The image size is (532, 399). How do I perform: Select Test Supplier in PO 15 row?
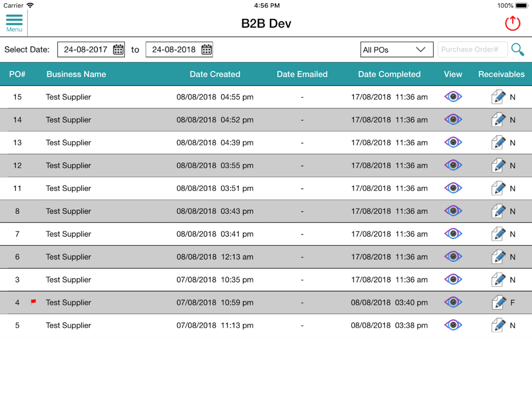[68, 97]
